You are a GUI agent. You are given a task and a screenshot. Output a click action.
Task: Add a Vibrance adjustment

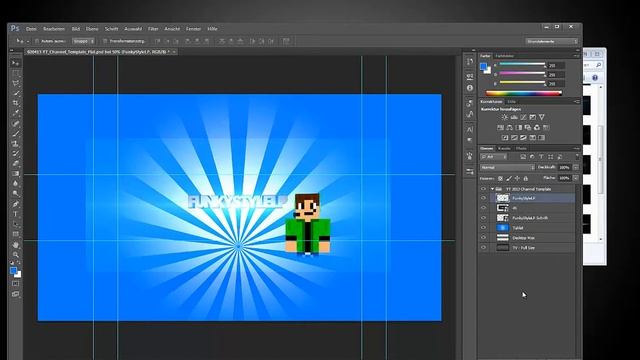coord(542,117)
